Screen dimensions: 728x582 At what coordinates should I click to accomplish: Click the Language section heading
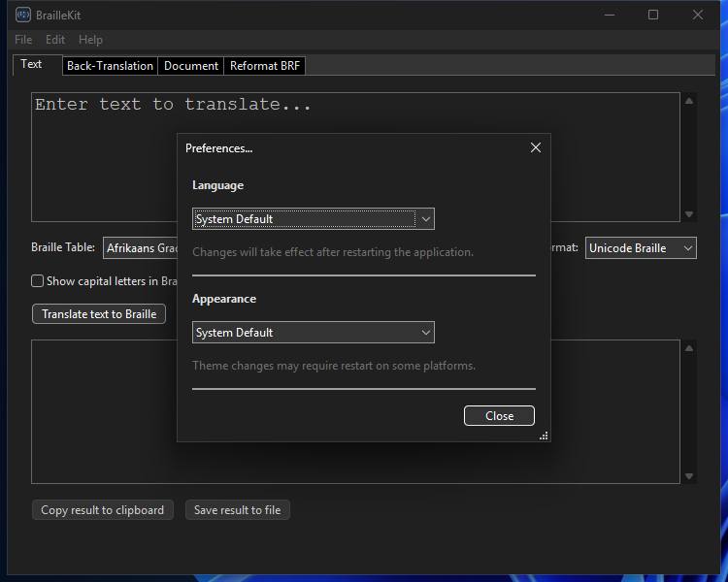(217, 185)
